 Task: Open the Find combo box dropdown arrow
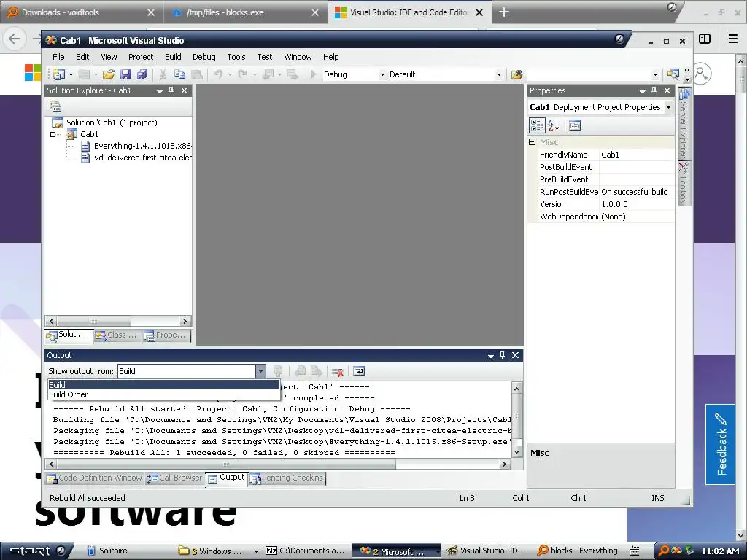pos(655,74)
